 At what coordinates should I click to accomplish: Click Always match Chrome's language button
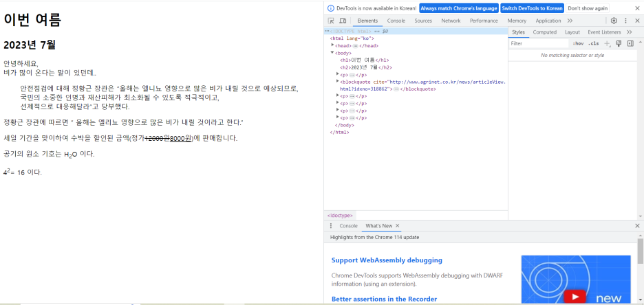459,8
